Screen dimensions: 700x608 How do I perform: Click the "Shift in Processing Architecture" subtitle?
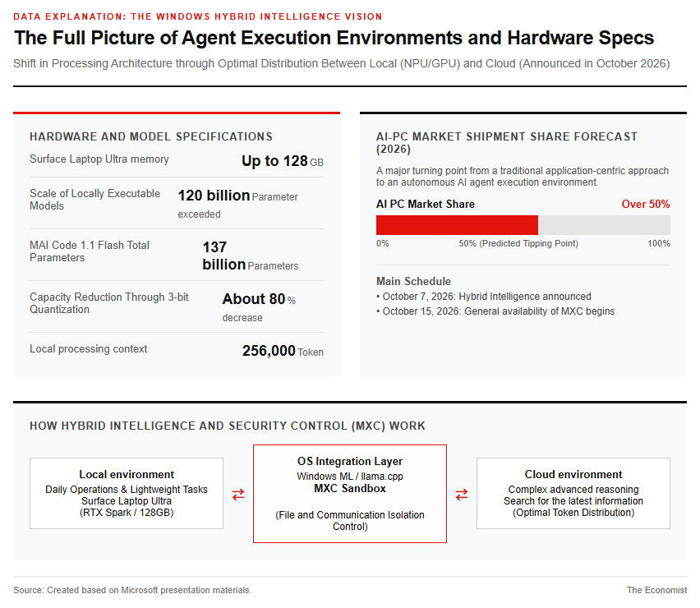point(342,63)
